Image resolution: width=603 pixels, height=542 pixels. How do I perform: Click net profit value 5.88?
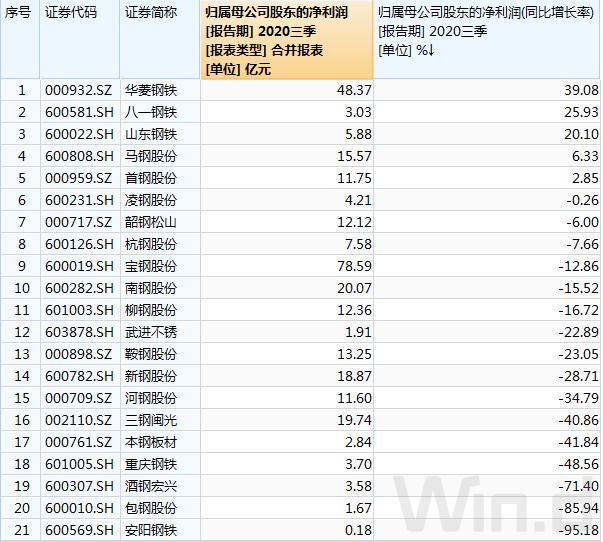coord(358,134)
